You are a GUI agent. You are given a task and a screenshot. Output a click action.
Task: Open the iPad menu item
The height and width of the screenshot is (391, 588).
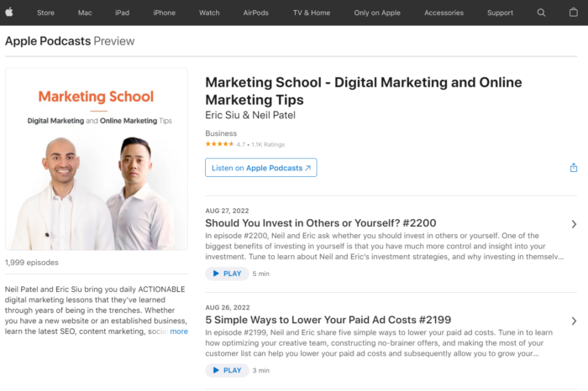(123, 13)
